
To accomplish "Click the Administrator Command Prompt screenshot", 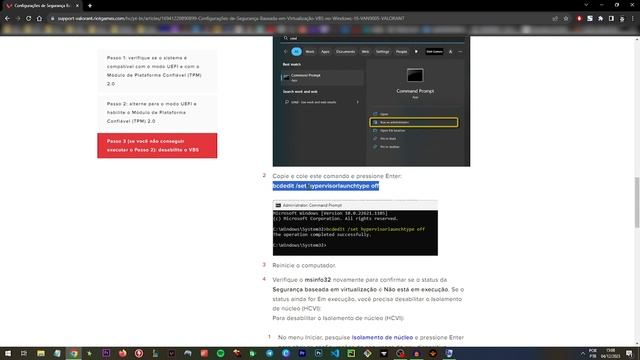I will click(355, 228).
